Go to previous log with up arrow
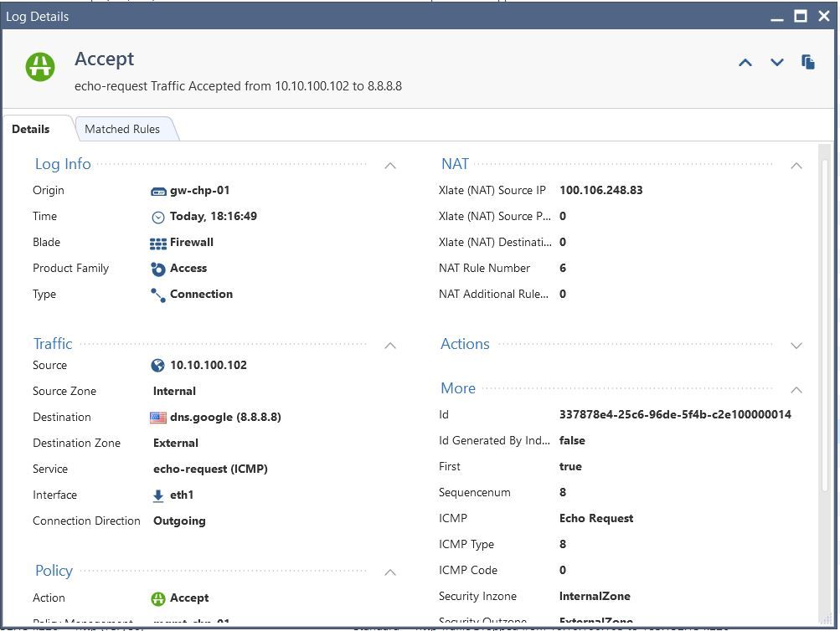 point(745,63)
